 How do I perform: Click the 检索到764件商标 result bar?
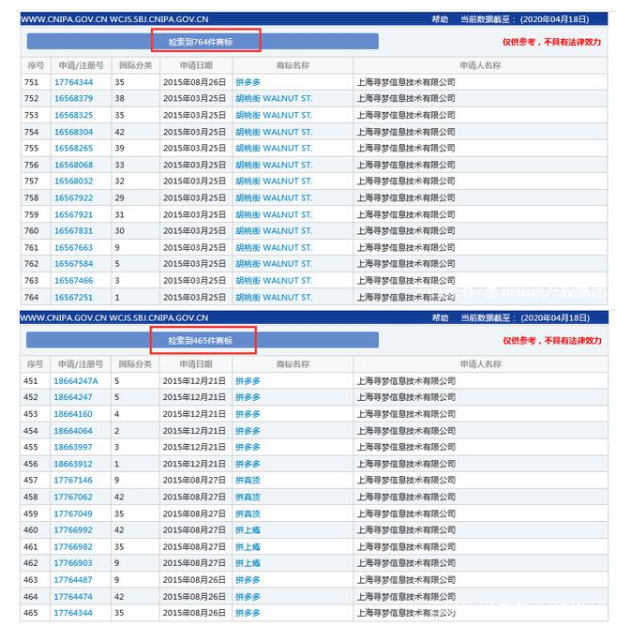(x=203, y=42)
